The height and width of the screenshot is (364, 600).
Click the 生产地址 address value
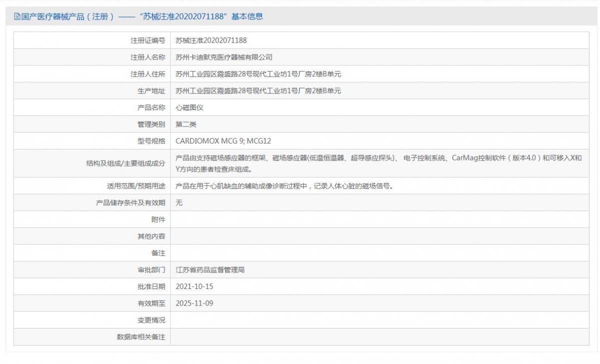point(258,90)
